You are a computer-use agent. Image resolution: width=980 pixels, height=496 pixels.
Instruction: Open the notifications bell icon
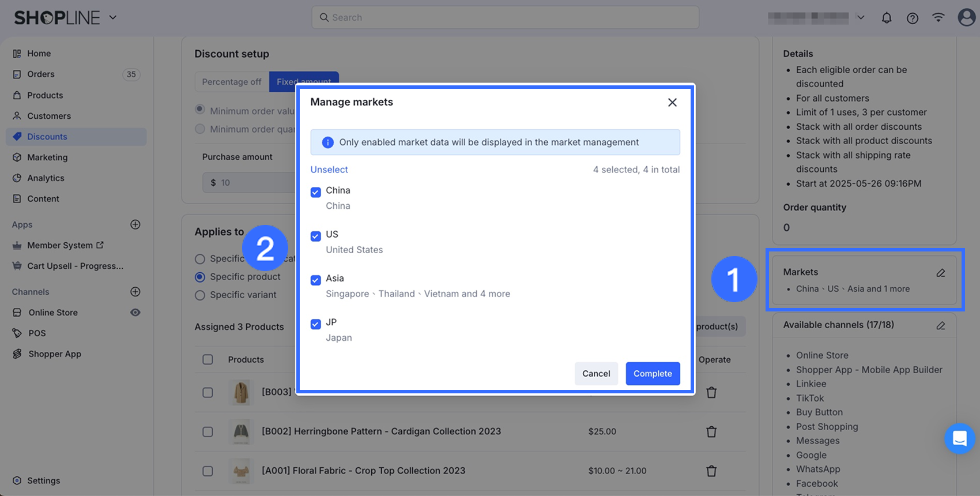coord(887,18)
